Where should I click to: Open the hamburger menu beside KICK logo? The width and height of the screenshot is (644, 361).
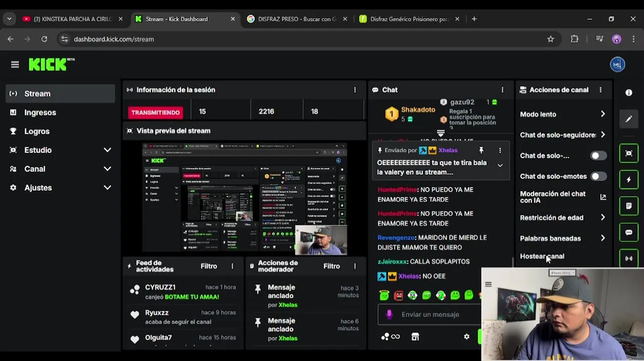(15, 64)
